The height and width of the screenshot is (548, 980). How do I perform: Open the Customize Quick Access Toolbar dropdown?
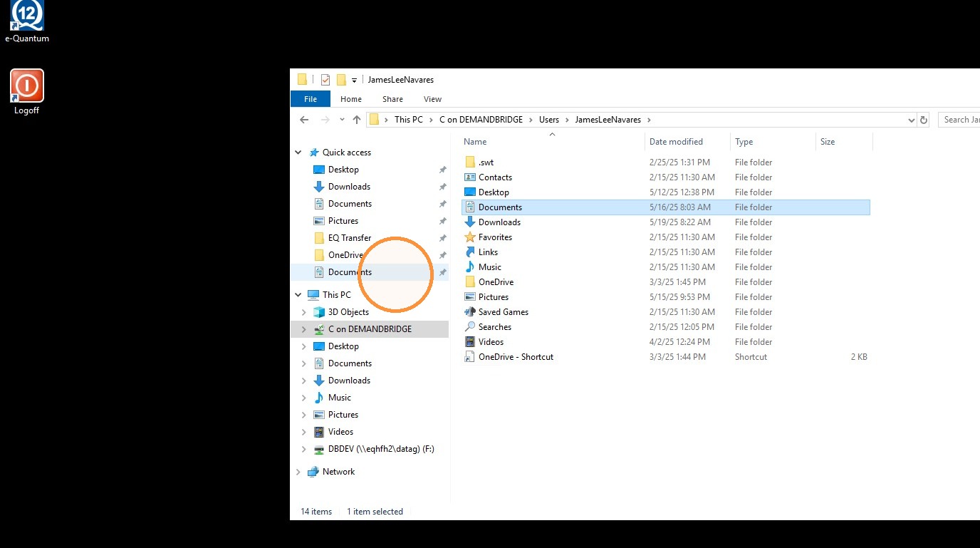pyautogui.click(x=354, y=81)
